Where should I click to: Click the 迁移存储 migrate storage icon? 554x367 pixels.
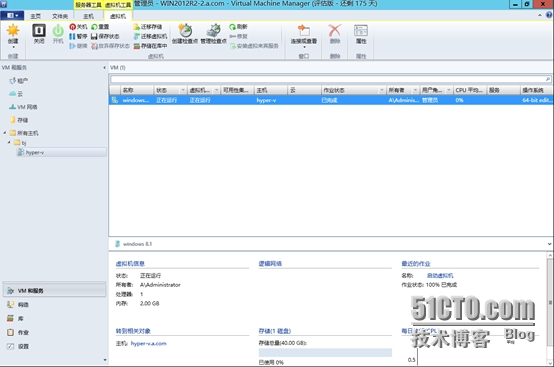(x=137, y=27)
